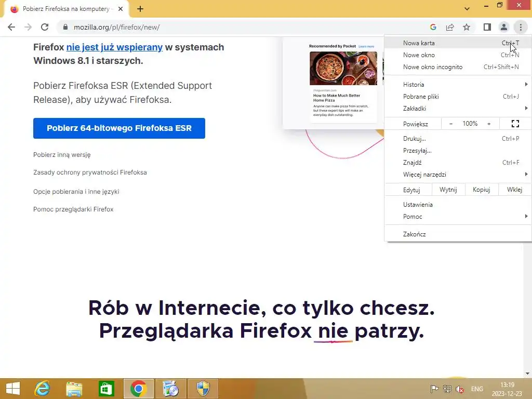
Task: Click Kopiuj in the Edytuj row
Action: coord(482,190)
